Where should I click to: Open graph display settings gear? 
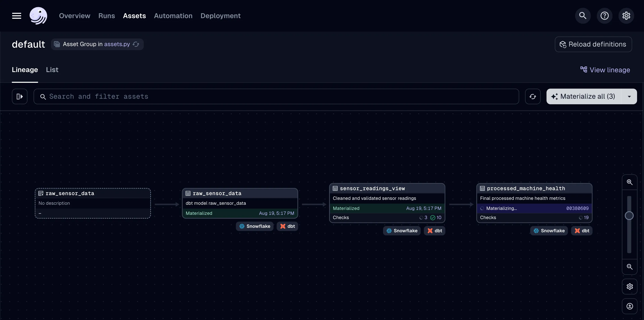pos(630,287)
